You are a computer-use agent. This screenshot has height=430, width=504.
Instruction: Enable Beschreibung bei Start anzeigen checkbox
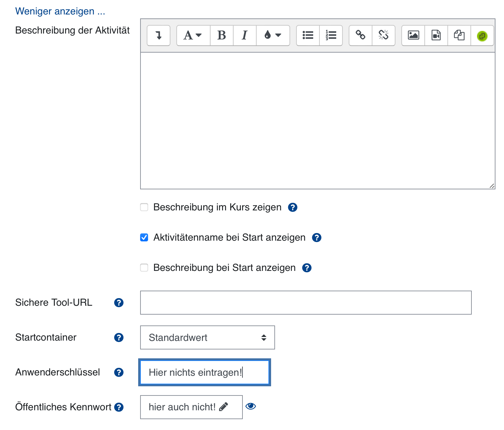144,268
